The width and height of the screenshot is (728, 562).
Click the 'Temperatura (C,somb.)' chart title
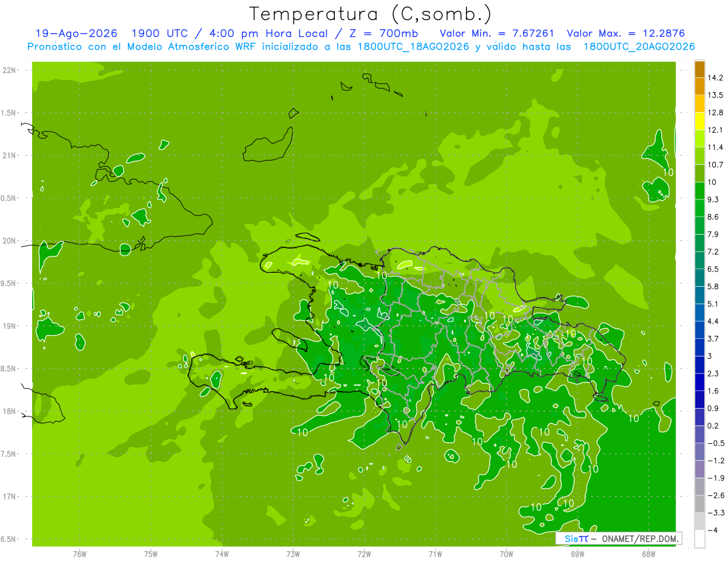(x=371, y=14)
